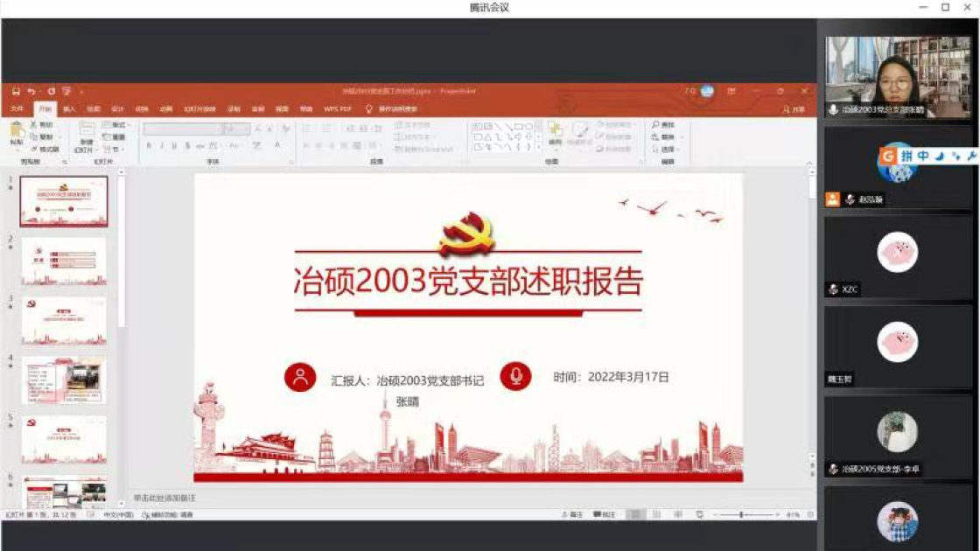980x551 pixels.
Task: Open the File (文件) menu tab
Action: point(17,109)
